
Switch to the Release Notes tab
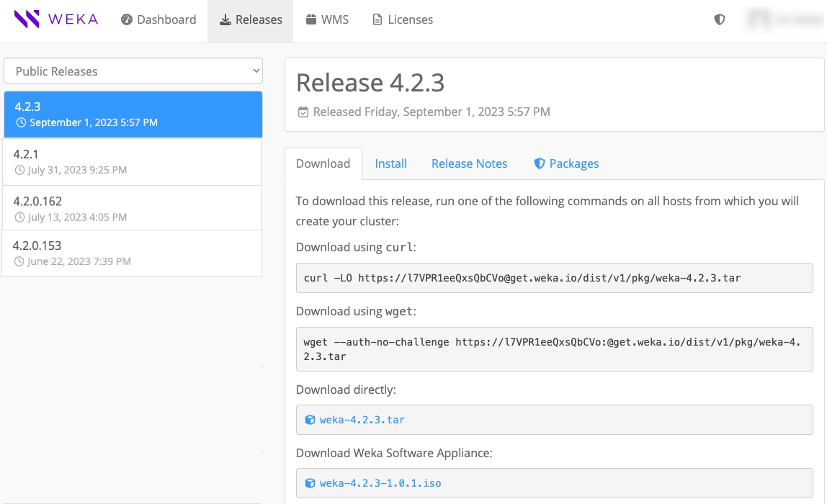[x=469, y=163]
